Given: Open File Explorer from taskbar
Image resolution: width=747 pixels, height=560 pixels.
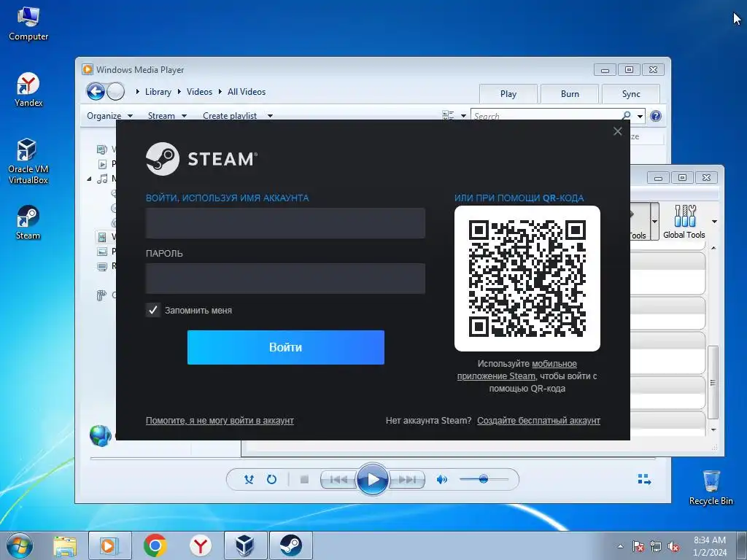Looking at the screenshot, I should tap(65, 545).
